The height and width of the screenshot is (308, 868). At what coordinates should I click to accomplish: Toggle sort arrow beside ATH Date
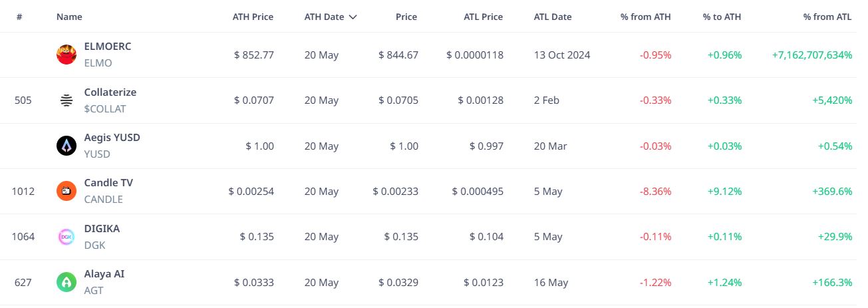353,17
